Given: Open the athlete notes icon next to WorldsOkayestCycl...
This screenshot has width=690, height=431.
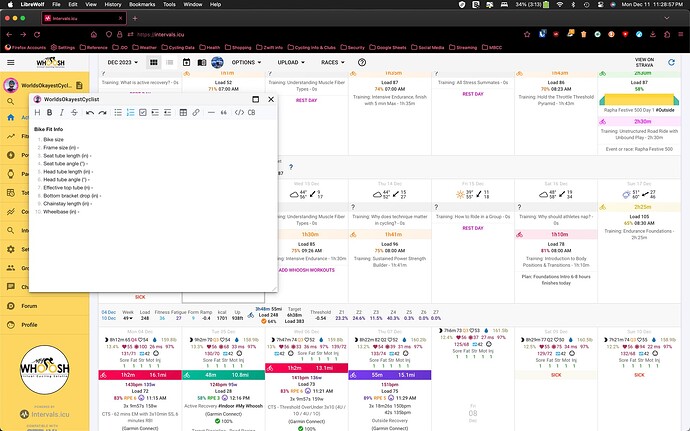Looking at the screenshot, I should (x=79, y=85).
